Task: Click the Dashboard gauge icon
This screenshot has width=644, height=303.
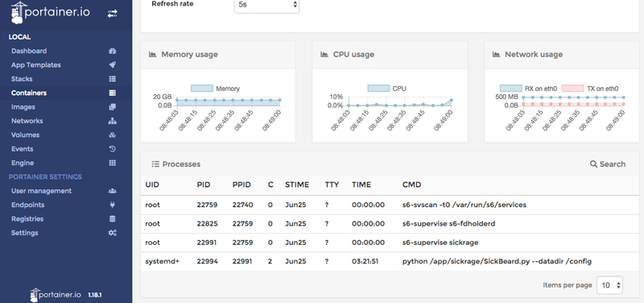Action: (x=112, y=51)
